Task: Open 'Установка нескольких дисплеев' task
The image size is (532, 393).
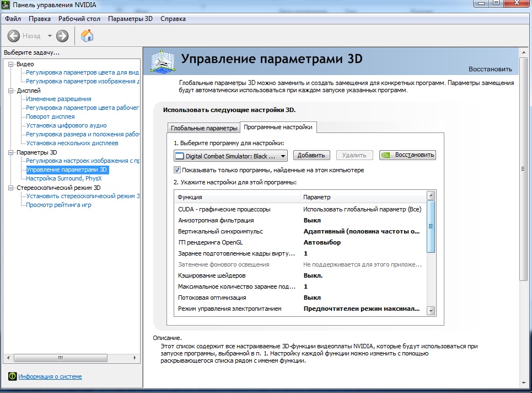Action: tap(72, 143)
